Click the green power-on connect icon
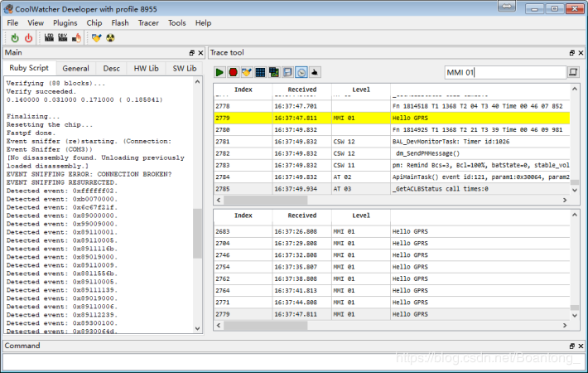The height and width of the screenshot is (373, 588). [x=15, y=38]
